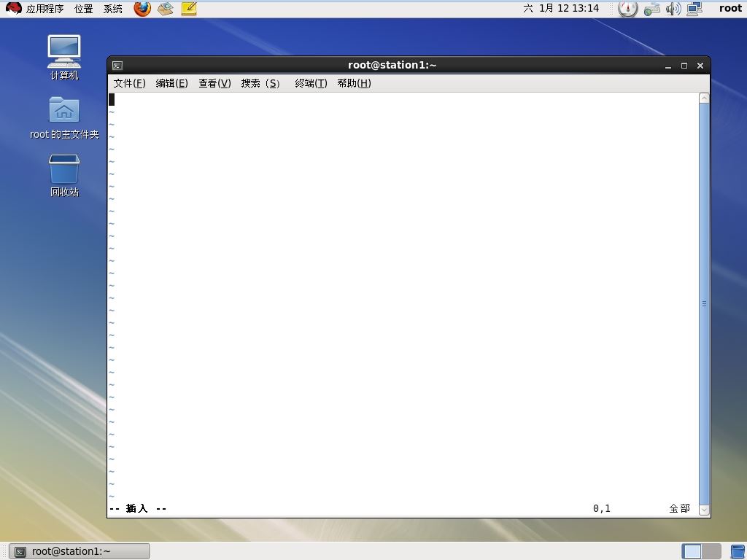Image resolution: width=747 pixels, height=560 pixels.
Task: Click the network devices tray icon
Action: pos(651,9)
